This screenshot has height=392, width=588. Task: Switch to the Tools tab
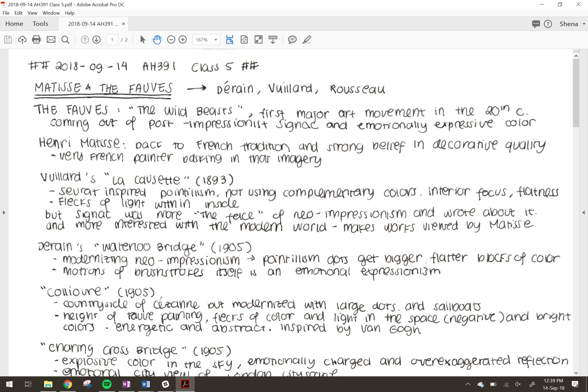click(40, 24)
